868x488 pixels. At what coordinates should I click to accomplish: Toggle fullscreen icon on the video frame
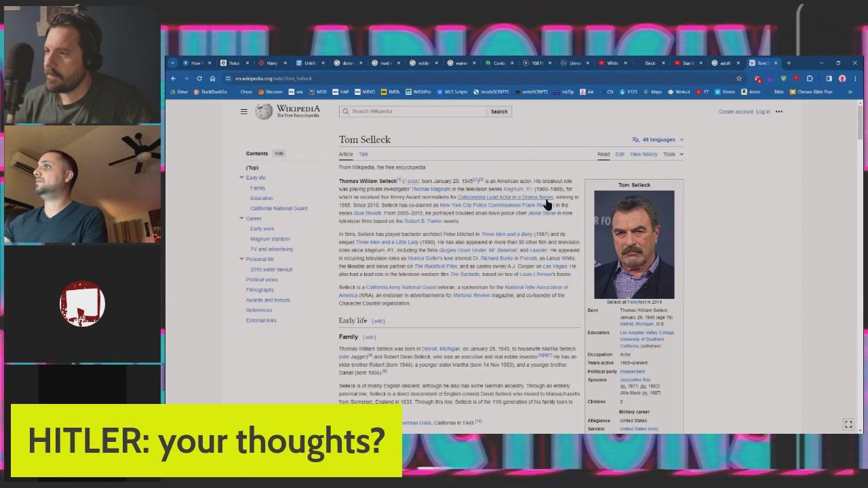click(848, 424)
